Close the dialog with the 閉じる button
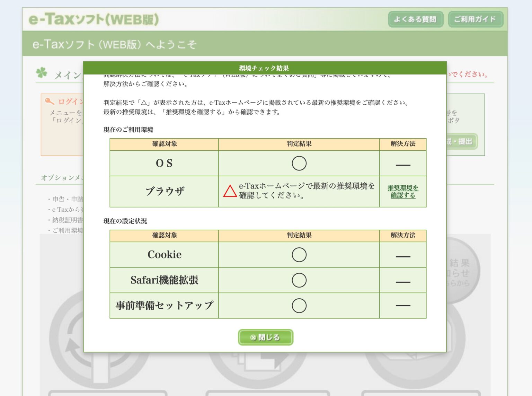The width and height of the screenshot is (532, 396). click(x=265, y=337)
